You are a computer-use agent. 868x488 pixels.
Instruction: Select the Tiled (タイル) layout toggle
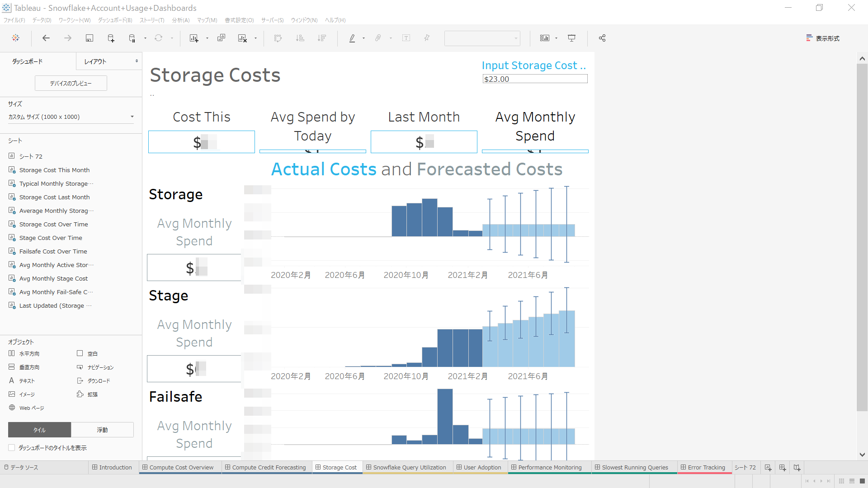point(39,430)
